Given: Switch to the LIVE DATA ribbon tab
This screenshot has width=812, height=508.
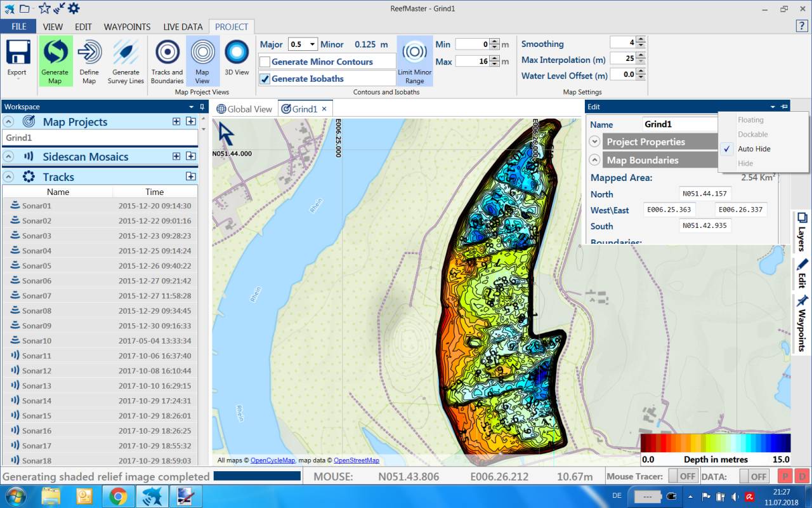Looking at the screenshot, I should 183,27.
